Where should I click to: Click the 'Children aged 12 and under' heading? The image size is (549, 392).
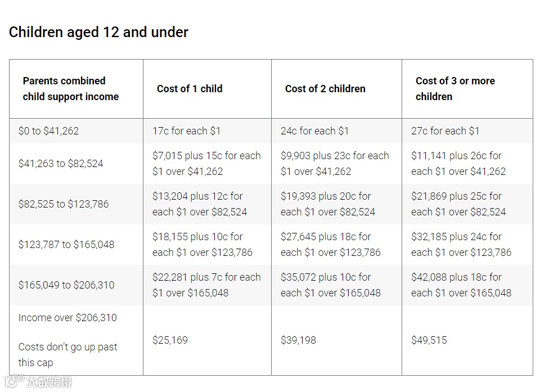[98, 32]
